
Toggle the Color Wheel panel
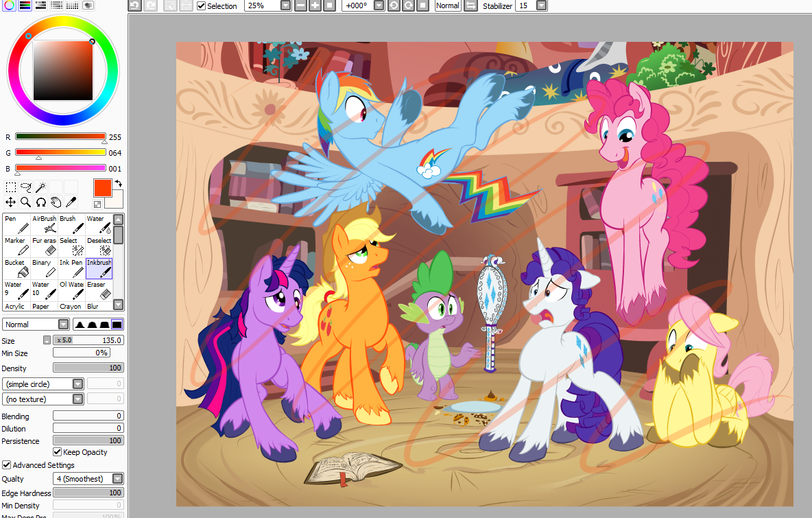(x=10, y=5)
